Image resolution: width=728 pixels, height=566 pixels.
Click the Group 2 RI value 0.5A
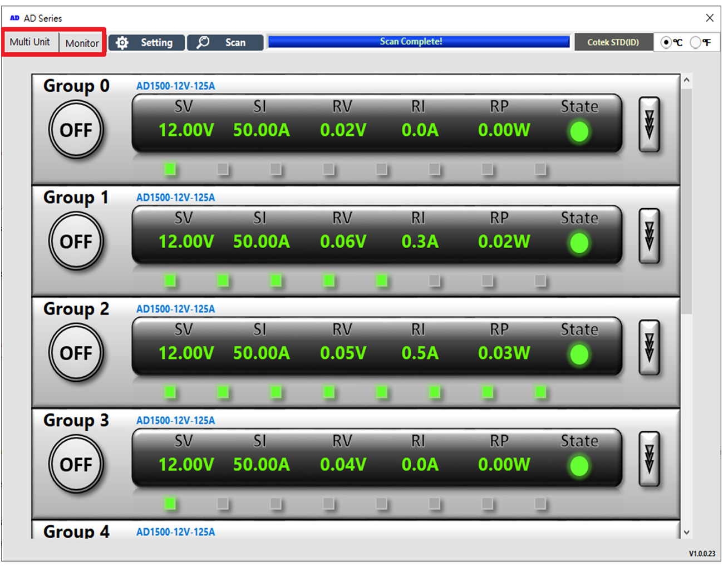(x=420, y=353)
